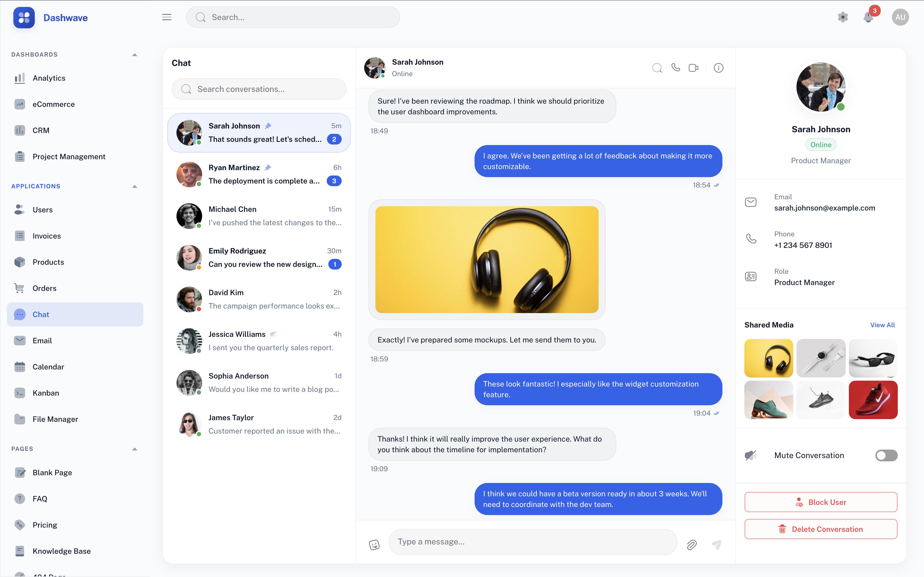
Task: Collapse the Dashboards section
Action: point(134,54)
